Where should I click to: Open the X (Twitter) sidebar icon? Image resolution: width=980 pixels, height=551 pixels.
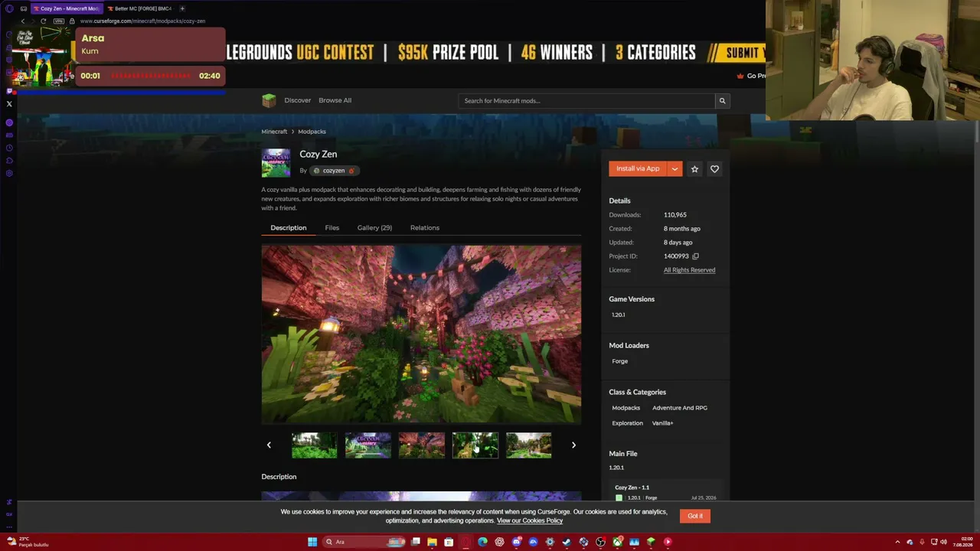pyautogui.click(x=9, y=104)
